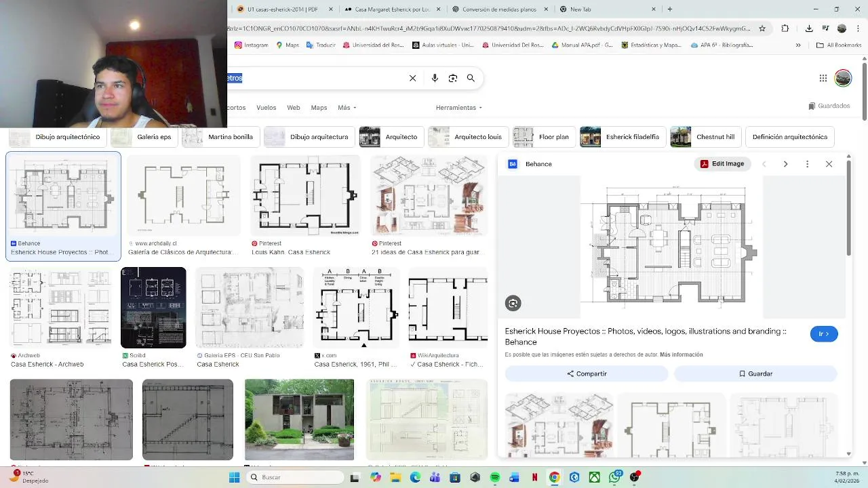The height and width of the screenshot is (488, 868).
Task: Start voice search with microphone icon
Action: (x=435, y=78)
